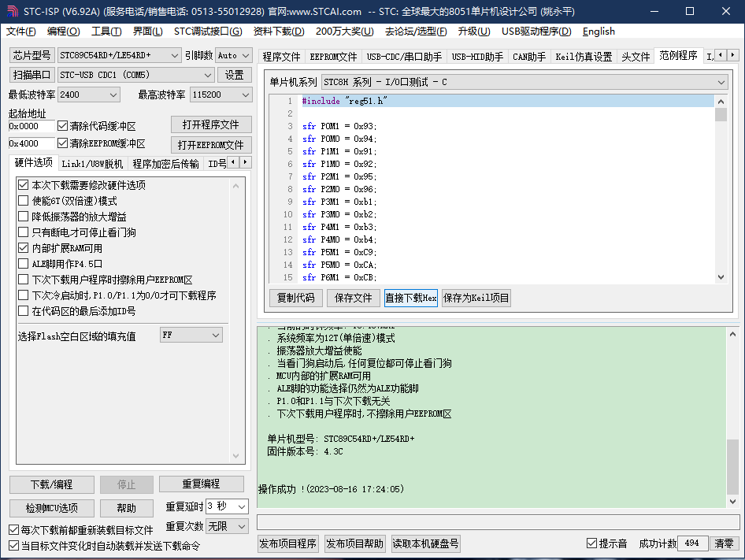Image resolution: width=745 pixels, height=560 pixels.
Task: Open 工具(T) menu
Action: click(x=106, y=32)
